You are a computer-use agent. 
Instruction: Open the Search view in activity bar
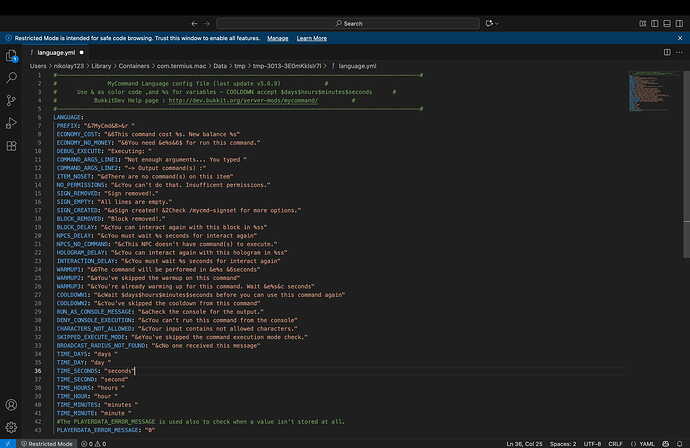pyautogui.click(x=11, y=78)
